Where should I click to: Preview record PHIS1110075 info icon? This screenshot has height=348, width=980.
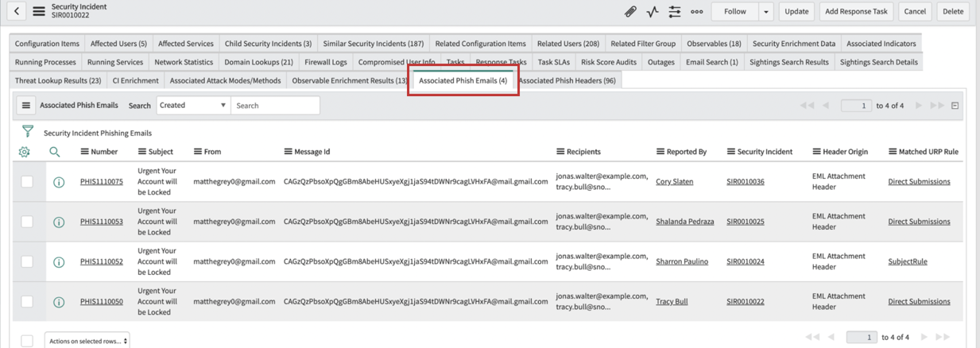[58, 182]
